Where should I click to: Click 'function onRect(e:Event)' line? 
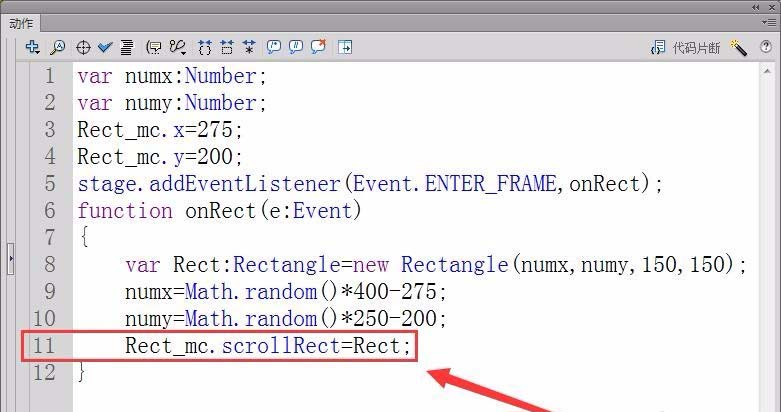(219, 211)
